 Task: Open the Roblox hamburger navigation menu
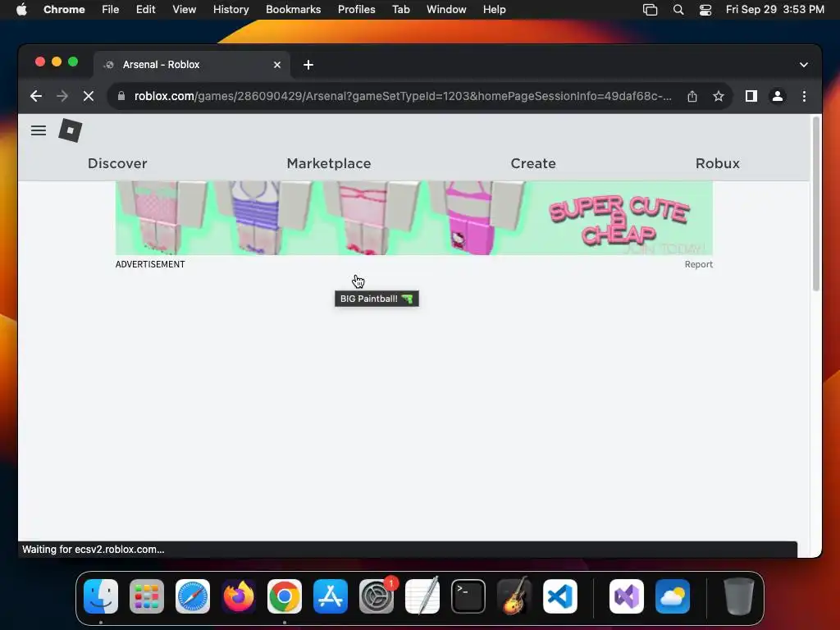38,130
